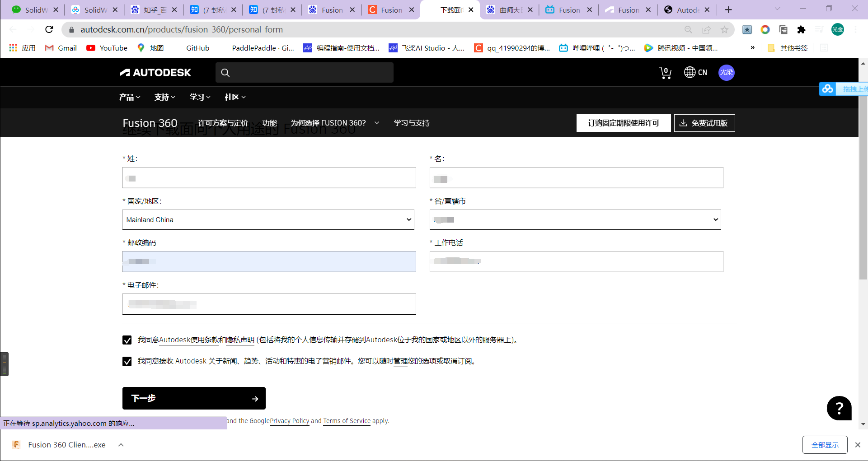
Task: Open the extensions puzzle icon
Action: [x=801, y=30]
